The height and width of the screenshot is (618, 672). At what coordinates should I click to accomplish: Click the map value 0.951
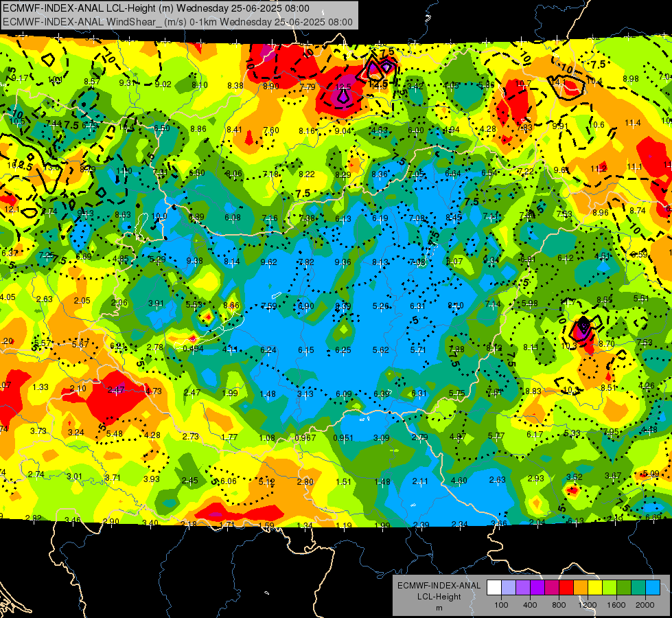(343, 438)
